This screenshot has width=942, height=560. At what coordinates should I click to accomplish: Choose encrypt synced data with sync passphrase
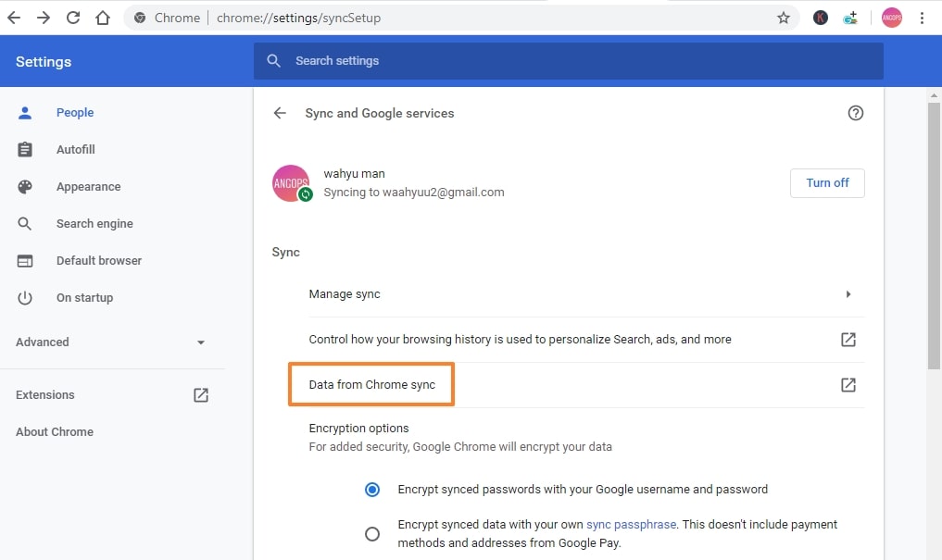pyautogui.click(x=371, y=533)
